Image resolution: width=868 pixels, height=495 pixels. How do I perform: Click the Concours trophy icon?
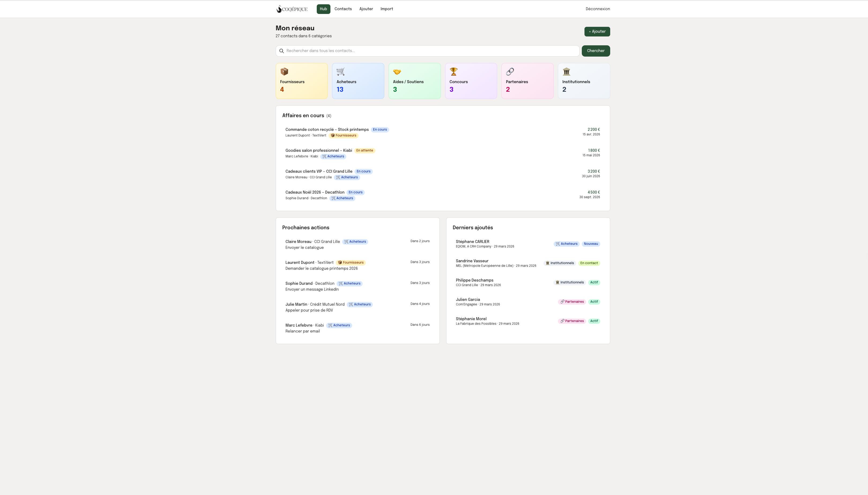tap(453, 72)
